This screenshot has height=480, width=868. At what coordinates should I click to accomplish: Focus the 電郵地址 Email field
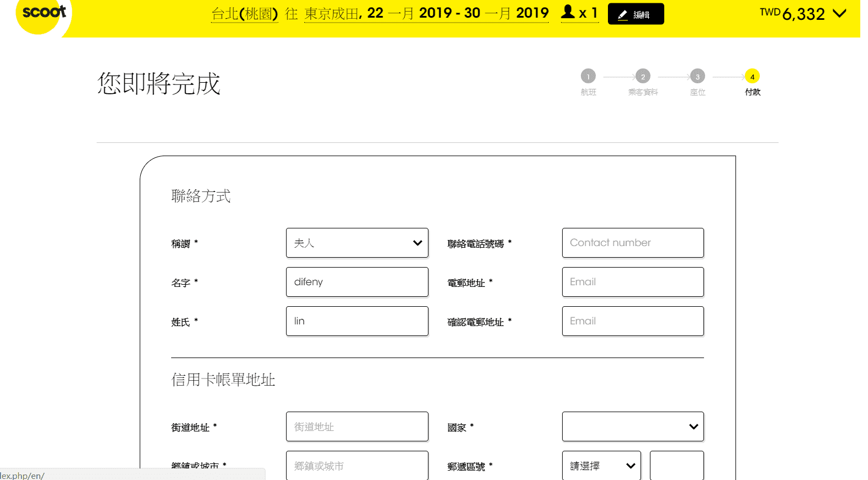633,282
